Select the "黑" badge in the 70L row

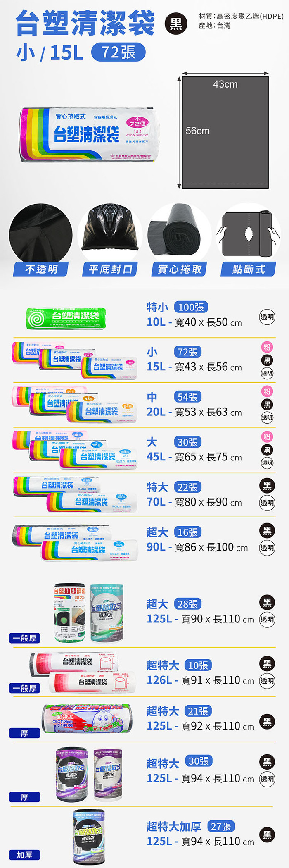point(267,486)
